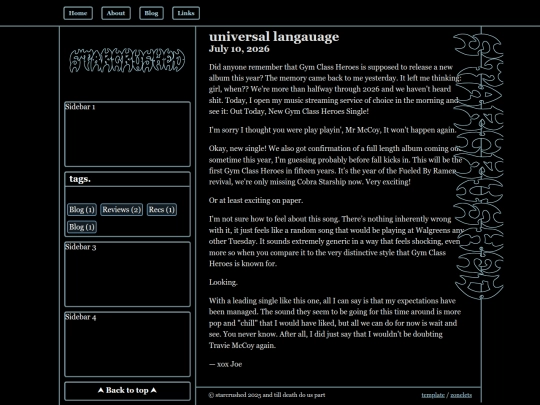Screen dimensions: 540x405
Task: Click the starcrushed copyright footer text
Action: pyautogui.click(x=267, y=395)
